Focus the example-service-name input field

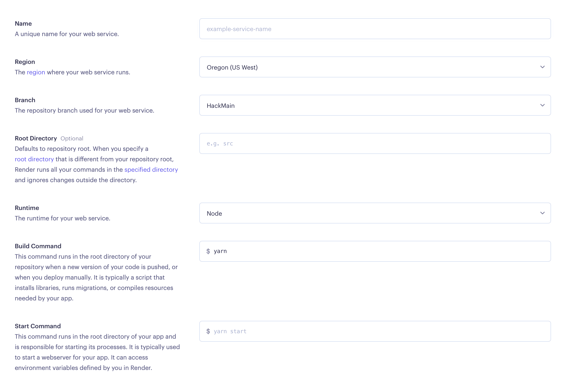click(x=375, y=29)
